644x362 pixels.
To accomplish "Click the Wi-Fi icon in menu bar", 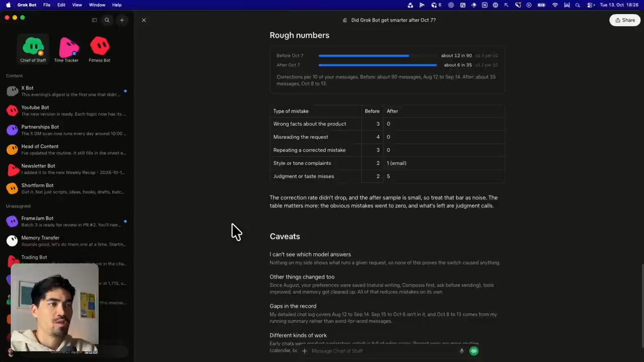I will pos(555,5).
